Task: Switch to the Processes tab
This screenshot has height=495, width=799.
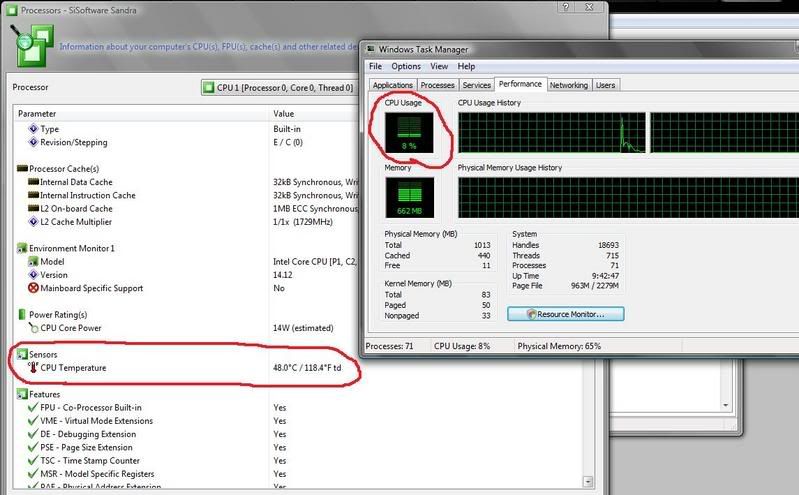Action: pyautogui.click(x=437, y=85)
